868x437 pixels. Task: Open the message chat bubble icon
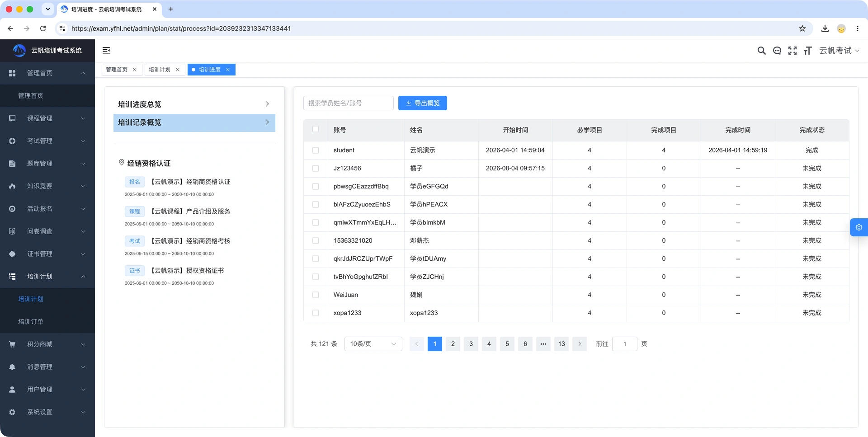(x=777, y=51)
